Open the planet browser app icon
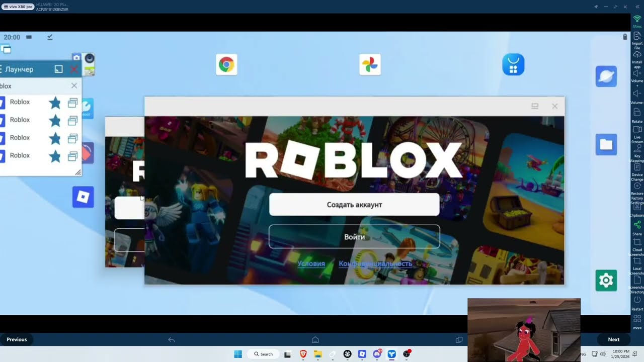This screenshot has height=362, width=644. [x=606, y=76]
